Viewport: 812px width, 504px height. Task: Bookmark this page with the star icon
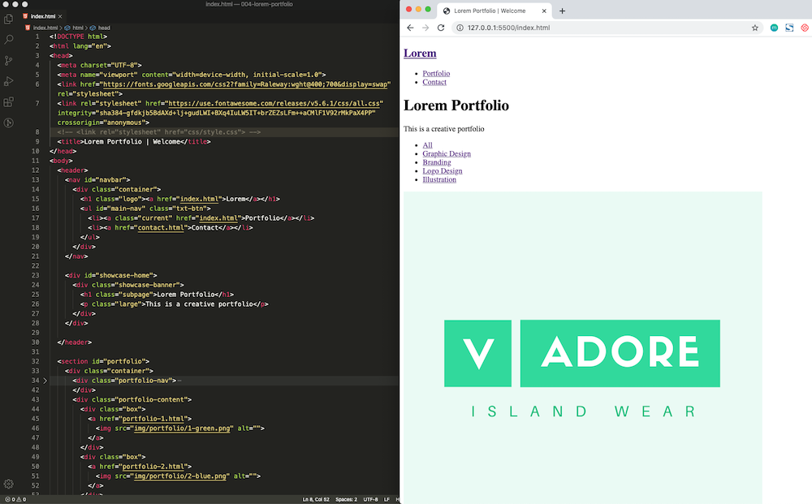click(x=755, y=28)
